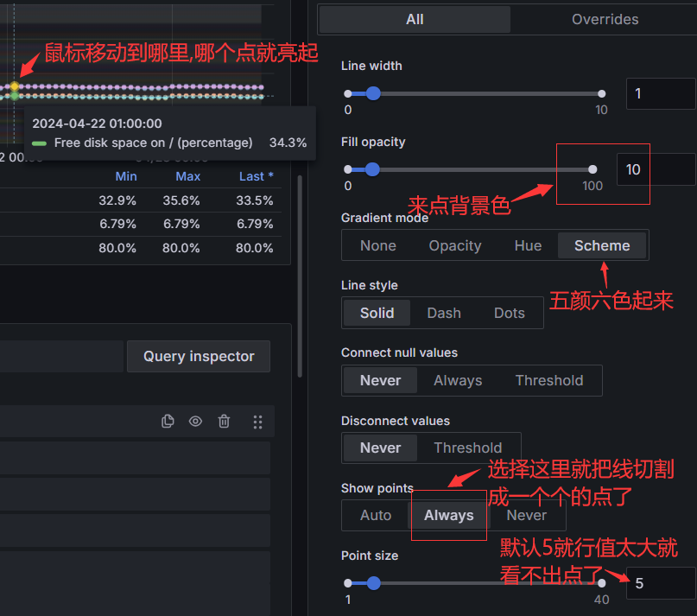Sort legend by Max column header
This screenshot has height=616, width=697.
pos(187,176)
